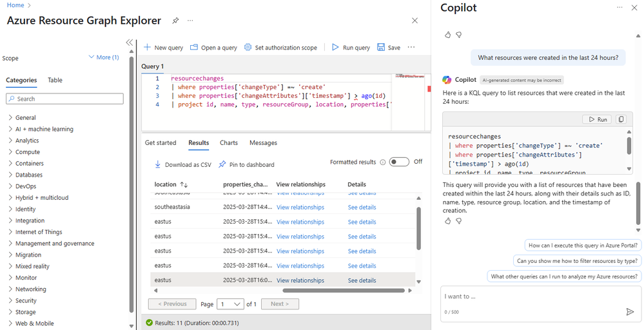Click the Pin to dashboard icon
This screenshot has height=330, width=644.
click(x=222, y=164)
